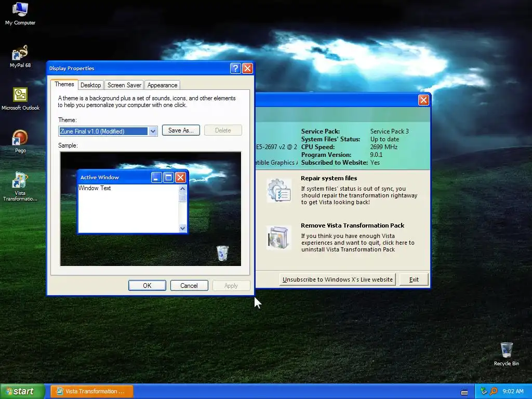Switch to the Appearance tab
Screen dimensions: 532x399
coord(162,85)
